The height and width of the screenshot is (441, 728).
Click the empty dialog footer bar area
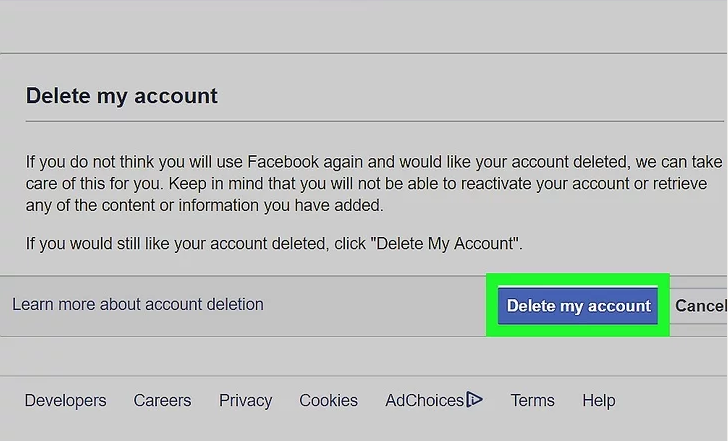[x=374, y=305]
